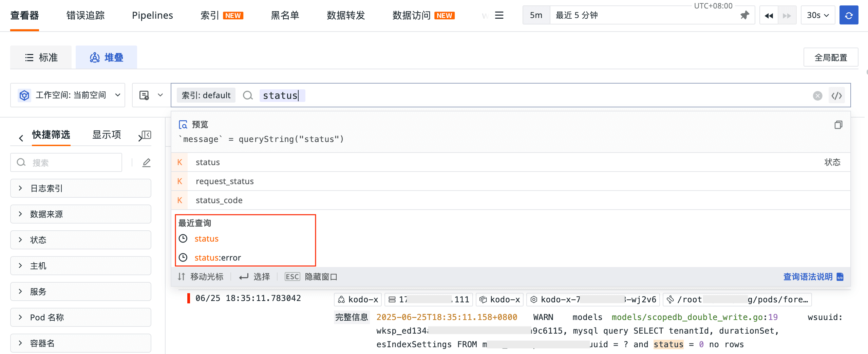
Task: Open the 黑名单 tab
Action: (x=285, y=15)
